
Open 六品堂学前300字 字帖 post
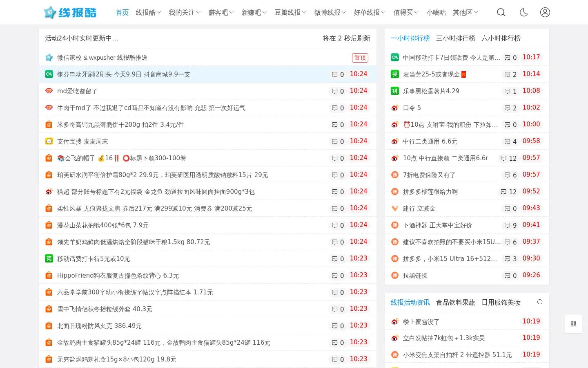135,292
